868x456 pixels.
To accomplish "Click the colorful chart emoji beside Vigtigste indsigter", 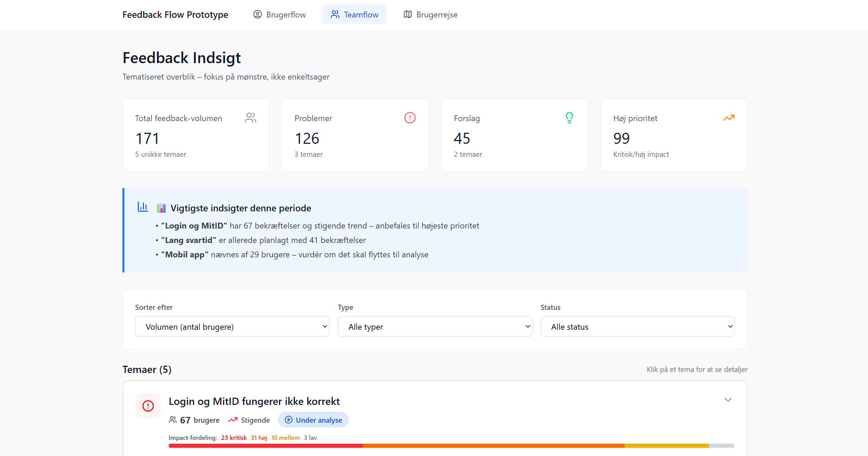I will coord(161,208).
